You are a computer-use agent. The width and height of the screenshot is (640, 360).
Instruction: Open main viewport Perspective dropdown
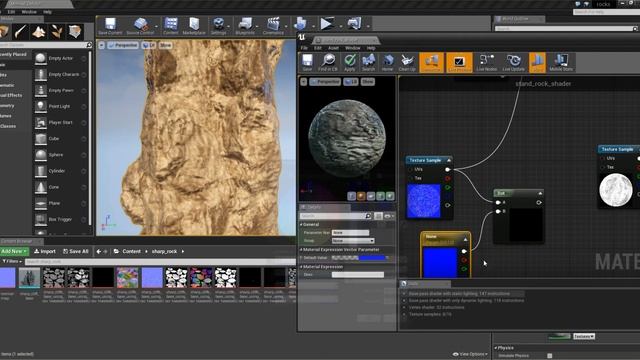(x=123, y=45)
